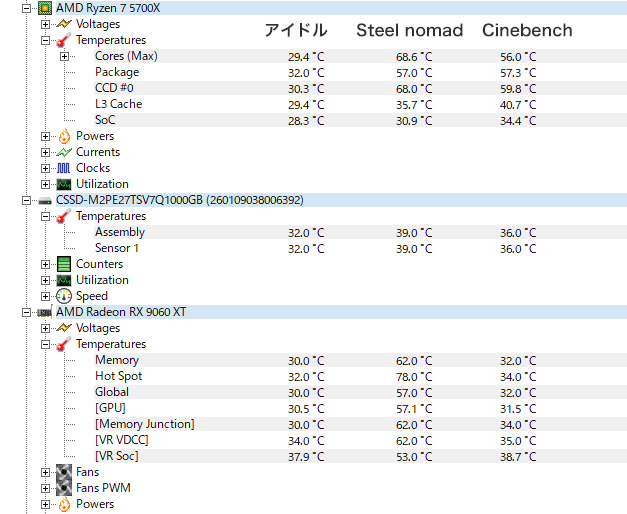Screen dimensions: 627x514
Task: Collapse the CSSD-M2PE27TSV7Q1000GB drive node
Action: coord(26,200)
